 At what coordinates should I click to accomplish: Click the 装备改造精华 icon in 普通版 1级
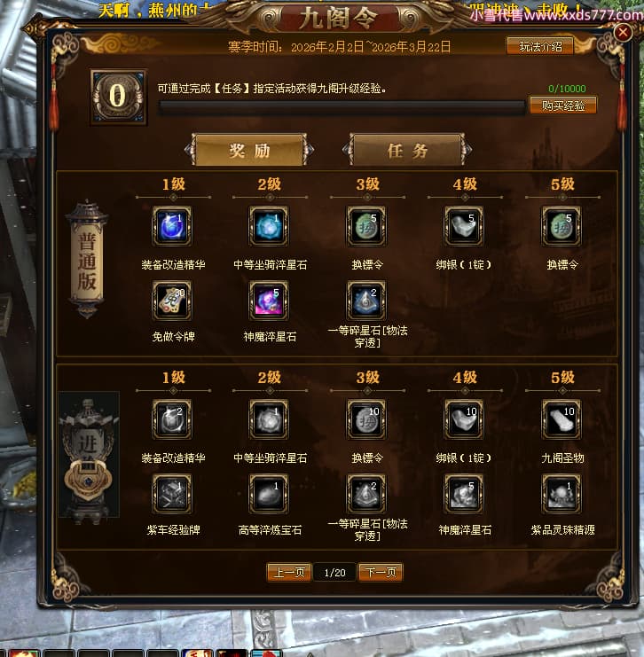[172, 226]
